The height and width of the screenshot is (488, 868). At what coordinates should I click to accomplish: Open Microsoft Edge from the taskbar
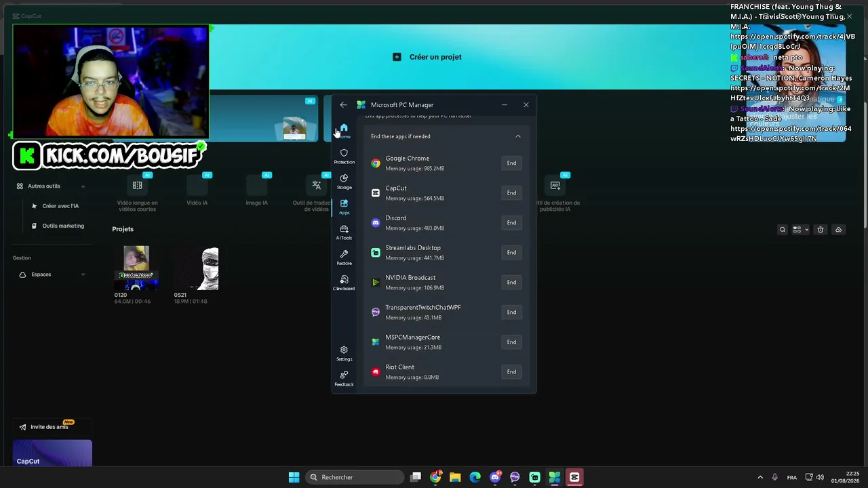pos(475,477)
